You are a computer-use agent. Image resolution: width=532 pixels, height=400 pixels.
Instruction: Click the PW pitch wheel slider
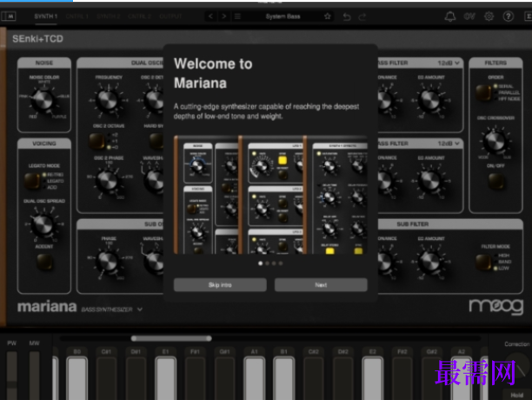(x=12, y=376)
